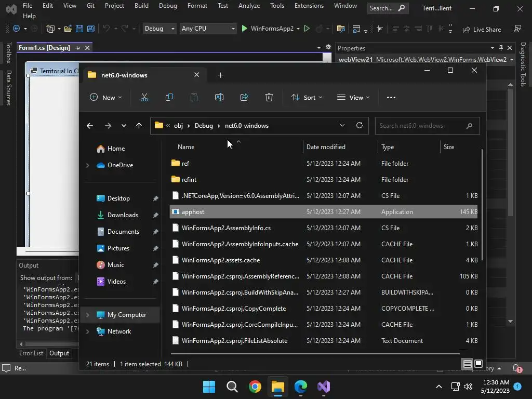Expand the address bar history dropdown
This screenshot has height=399, width=532.
click(x=342, y=126)
